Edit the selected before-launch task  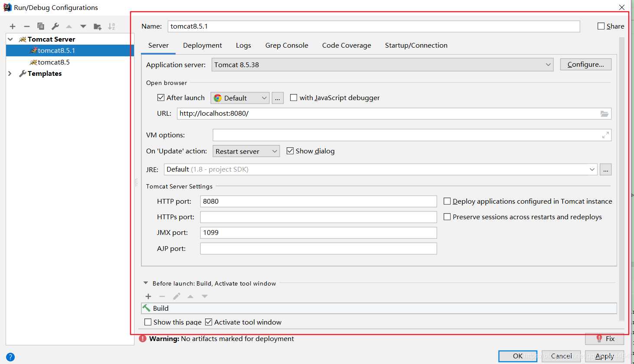(x=176, y=296)
